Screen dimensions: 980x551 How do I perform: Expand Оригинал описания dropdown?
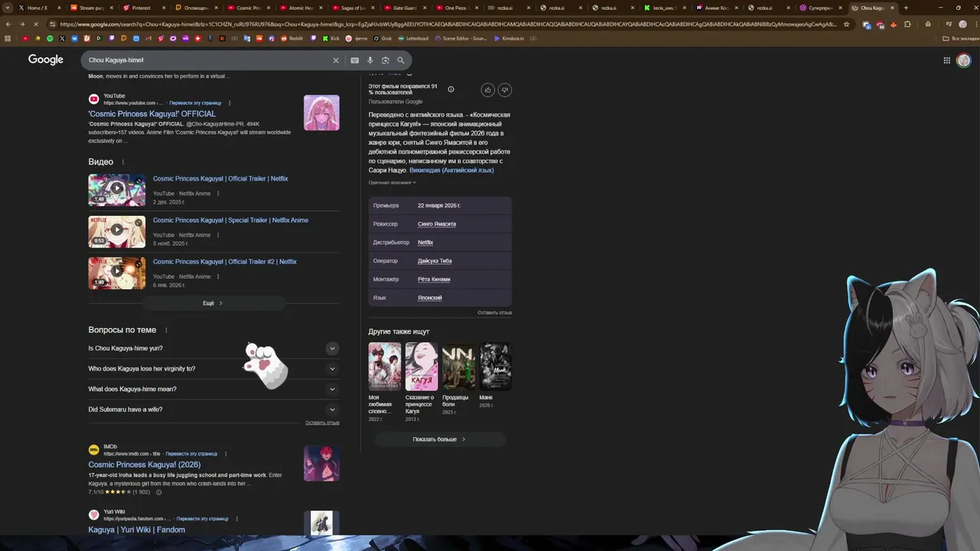click(392, 182)
